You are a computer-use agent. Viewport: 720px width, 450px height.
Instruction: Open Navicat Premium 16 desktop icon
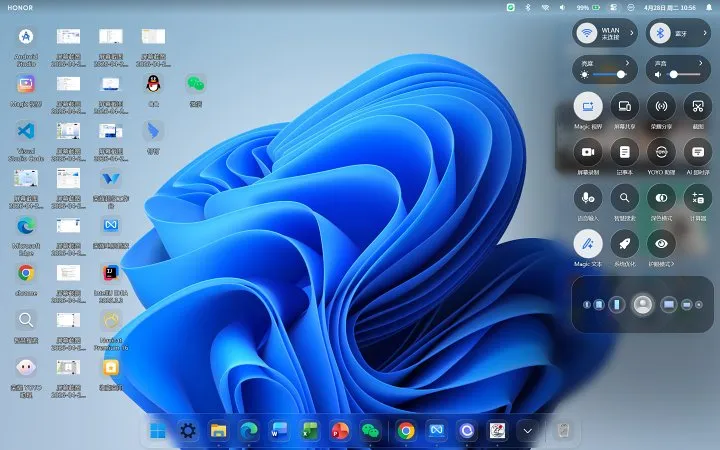111,321
